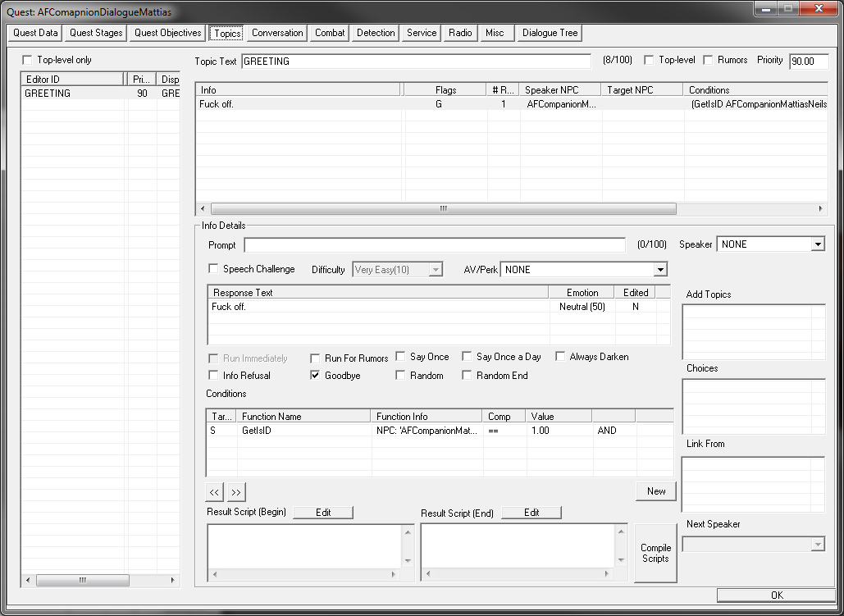Edit the Result Script (Begin)
The image size is (844, 616).
[323, 513]
